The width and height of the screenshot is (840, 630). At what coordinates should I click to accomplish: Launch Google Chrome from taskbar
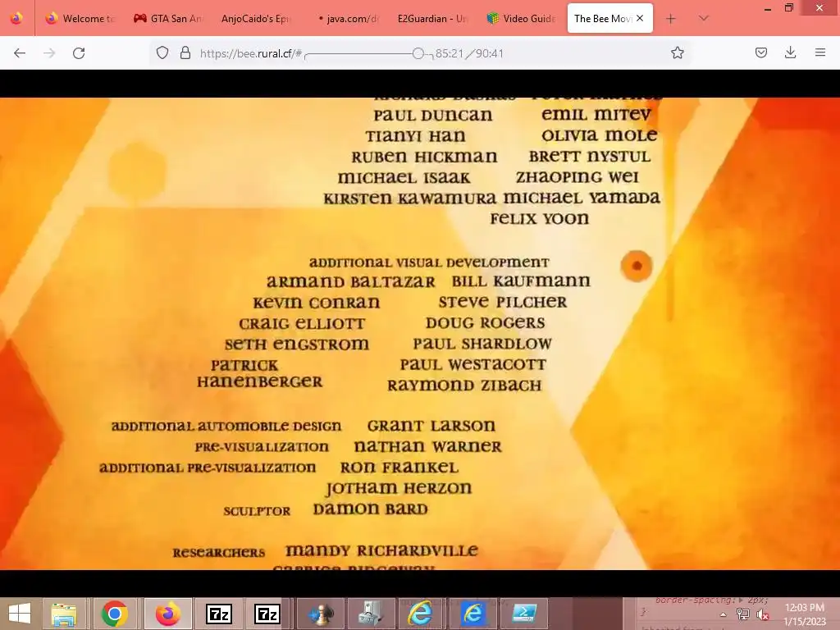[114, 614]
